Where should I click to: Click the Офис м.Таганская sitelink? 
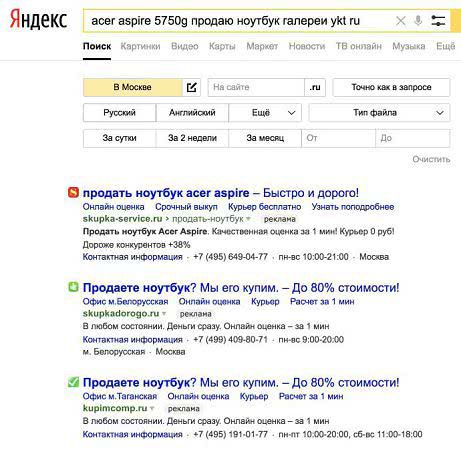[120, 396]
